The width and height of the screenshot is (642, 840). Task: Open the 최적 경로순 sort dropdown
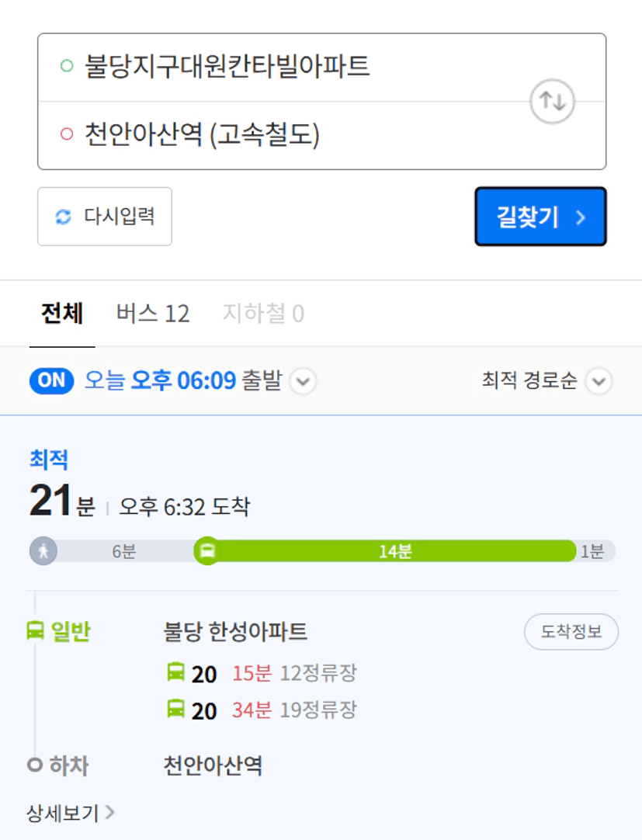point(547,381)
